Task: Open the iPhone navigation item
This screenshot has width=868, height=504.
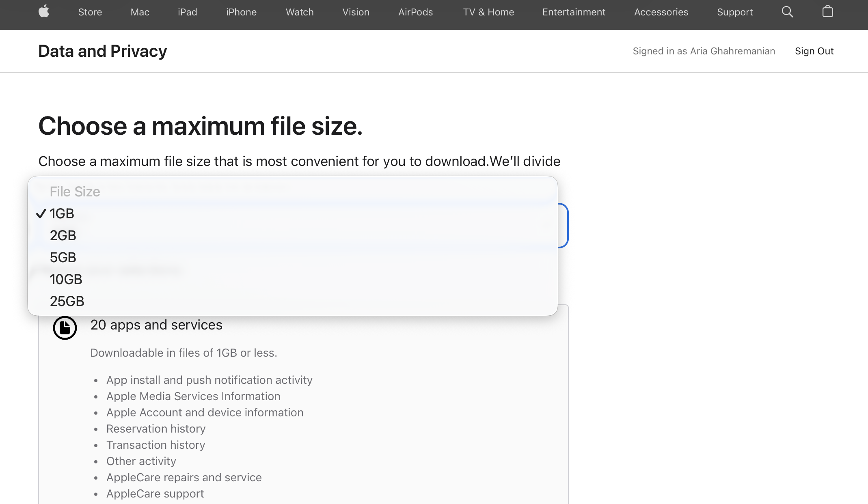Action: coord(241,12)
